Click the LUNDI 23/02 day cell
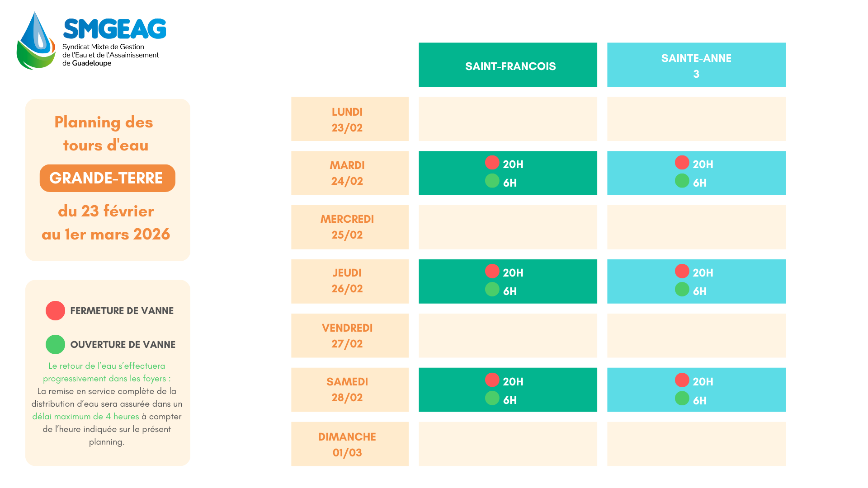Screen dimensions: 868x488 (349, 119)
